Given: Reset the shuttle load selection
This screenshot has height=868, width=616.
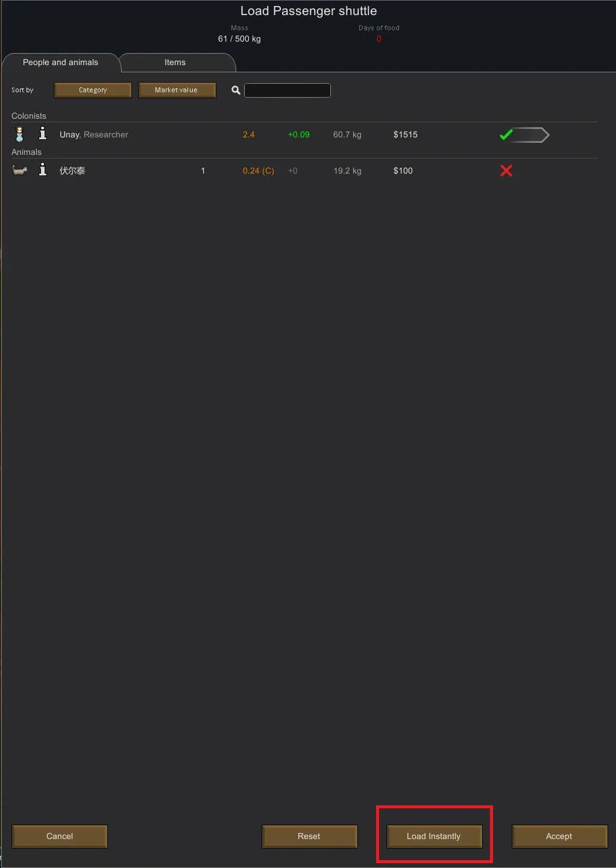Looking at the screenshot, I should click(309, 836).
